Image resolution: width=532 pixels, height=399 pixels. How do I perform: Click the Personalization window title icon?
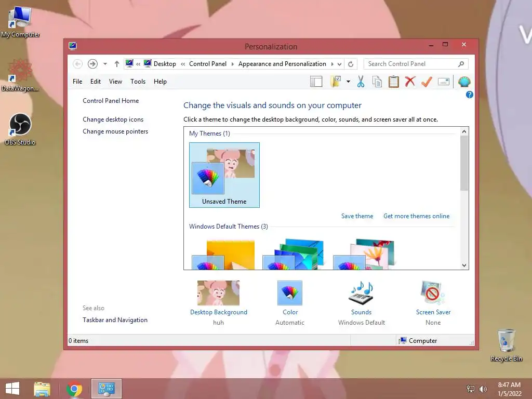(73, 46)
